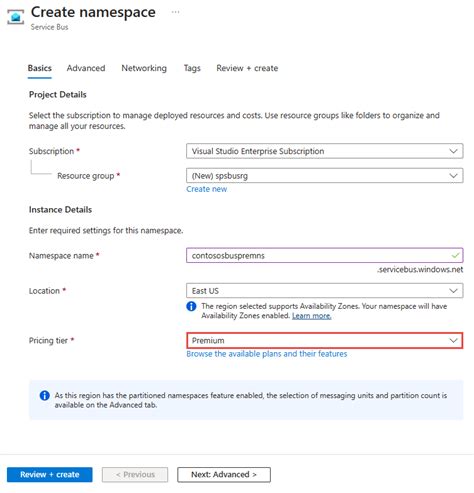Viewport: 474px width, 493px height.
Task: Open the Networking tab
Action: coord(144,68)
